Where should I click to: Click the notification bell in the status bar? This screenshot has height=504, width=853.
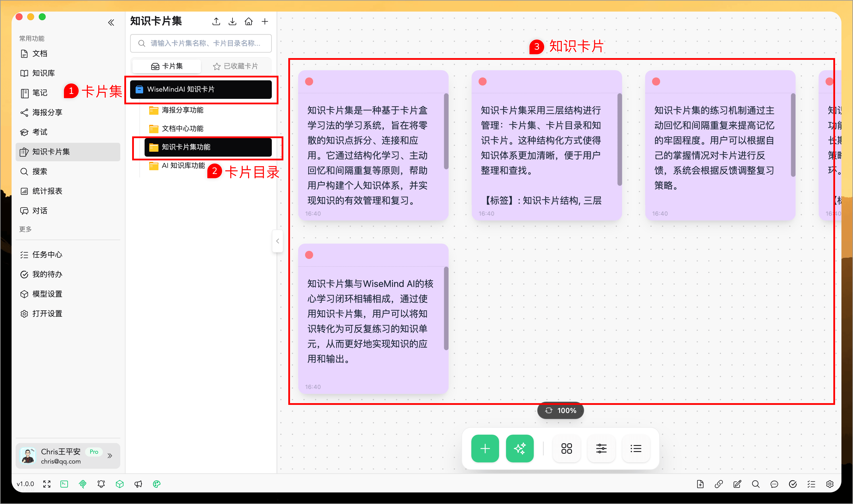[101, 484]
